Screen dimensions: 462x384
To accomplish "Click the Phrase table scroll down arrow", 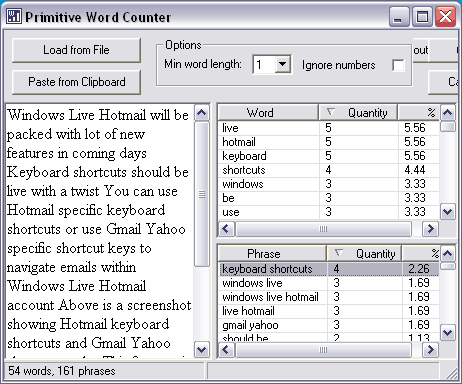I will (x=447, y=332).
